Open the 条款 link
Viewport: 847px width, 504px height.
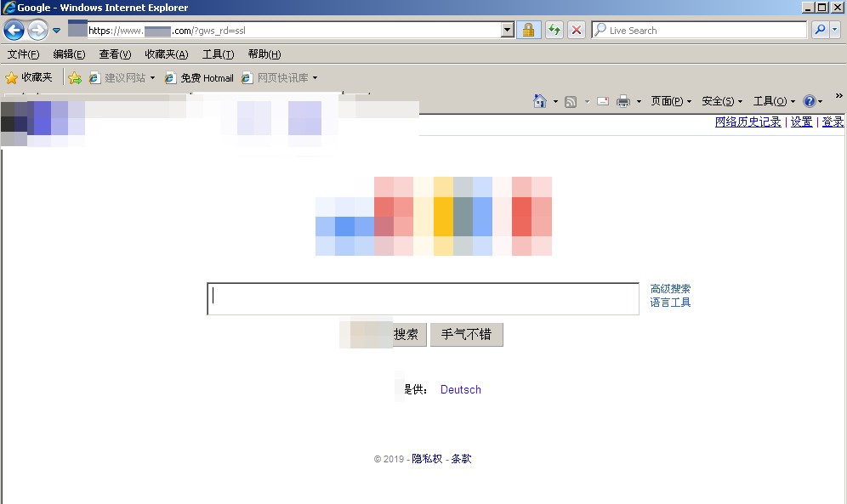pos(461,459)
